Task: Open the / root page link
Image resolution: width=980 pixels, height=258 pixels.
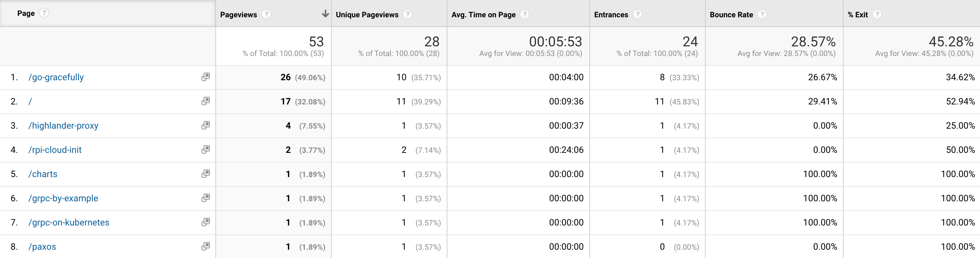Action: [30, 101]
